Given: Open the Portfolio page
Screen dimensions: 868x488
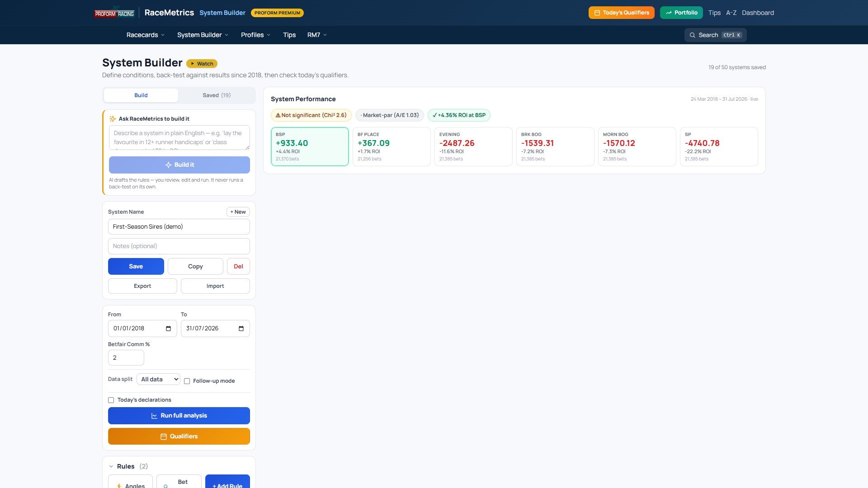Looking at the screenshot, I should click(681, 13).
